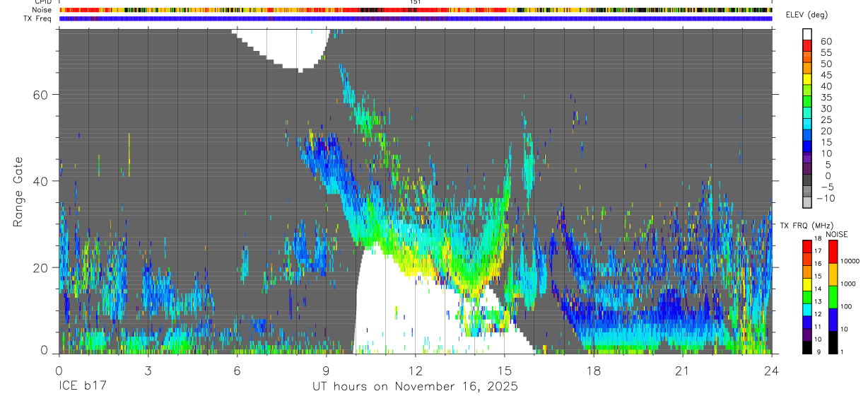This screenshot has height=401, width=868.
Task: Click the red segment of elevation color bar
Action: pyautogui.click(x=807, y=45)
